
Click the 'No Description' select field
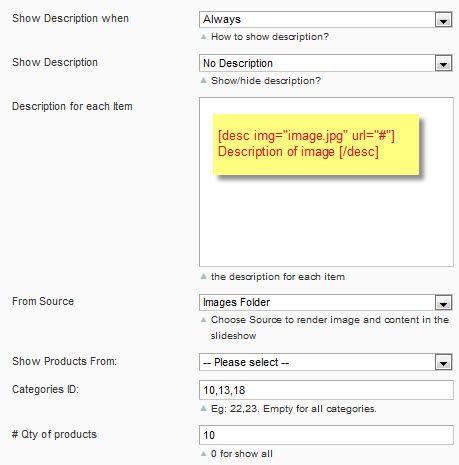[326, 63]
